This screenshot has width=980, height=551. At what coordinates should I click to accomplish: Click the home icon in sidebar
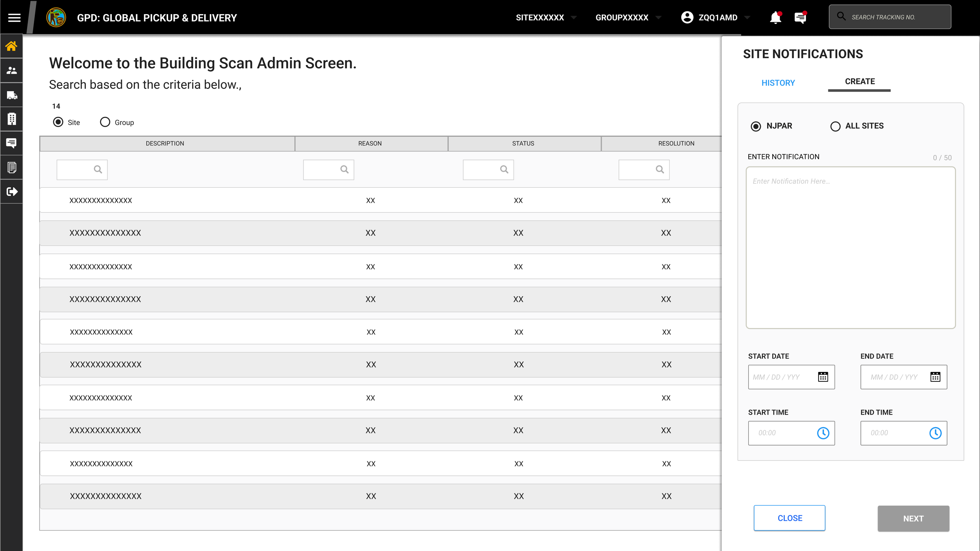pyautogui.click(x=11, y=46)
